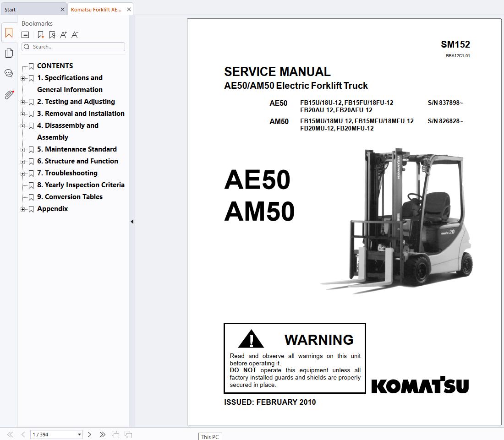Screen dimensions: 504x440
Task: Open the Bookmarks panel icon in sidebar
Action: (9, 33)
